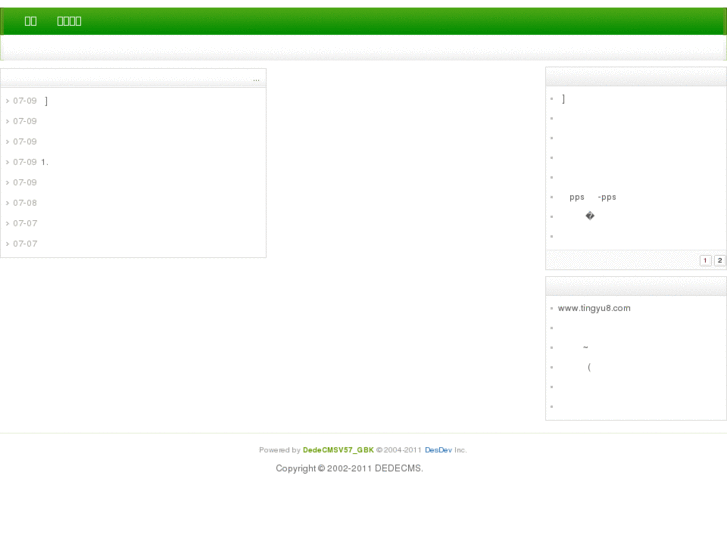Click the "Copyright © 2002-2011 DEDECMS." text
The width and height of the screenshot is (727, 545).
[349, 468]
